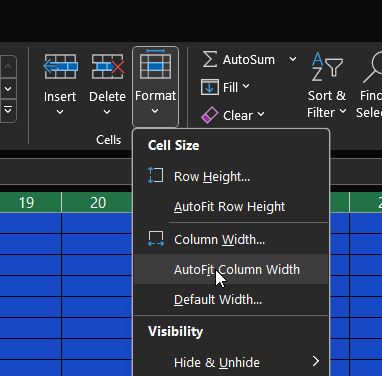Open the Insert dropdown arrow
Screen dimensions: 382x376
point(60,112)
